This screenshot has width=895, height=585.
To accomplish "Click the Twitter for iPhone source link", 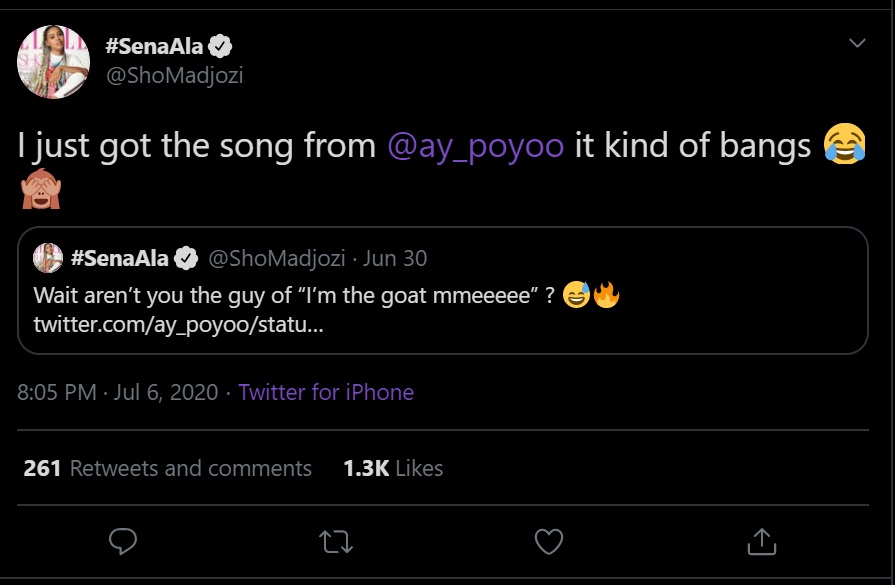I will (325, 392).
